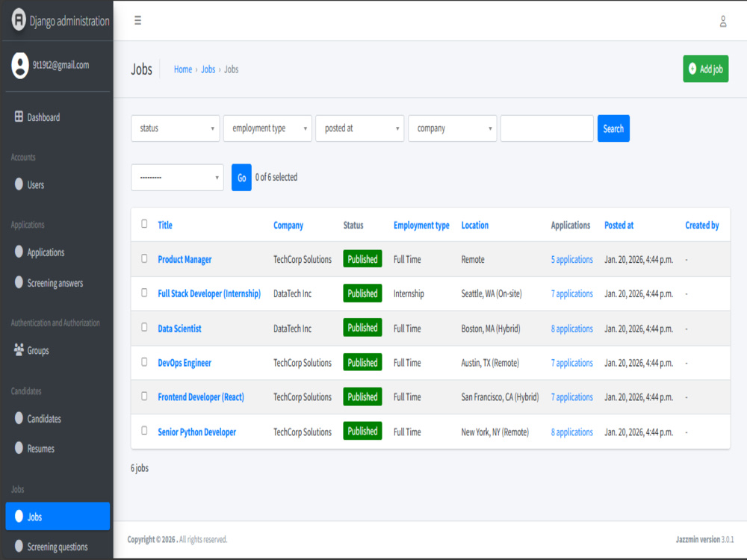Screen dimensions: 747x560
Task: Open 8 applications link for Senior Python Developer
Action: pos(572,432)
